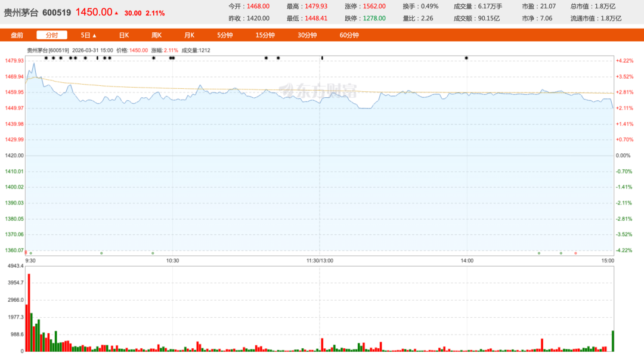Image resolution: width=644 pixels, height=356 pixels.
Task: Click the stock code 600519 in header
Action: (x=57, y=13)
